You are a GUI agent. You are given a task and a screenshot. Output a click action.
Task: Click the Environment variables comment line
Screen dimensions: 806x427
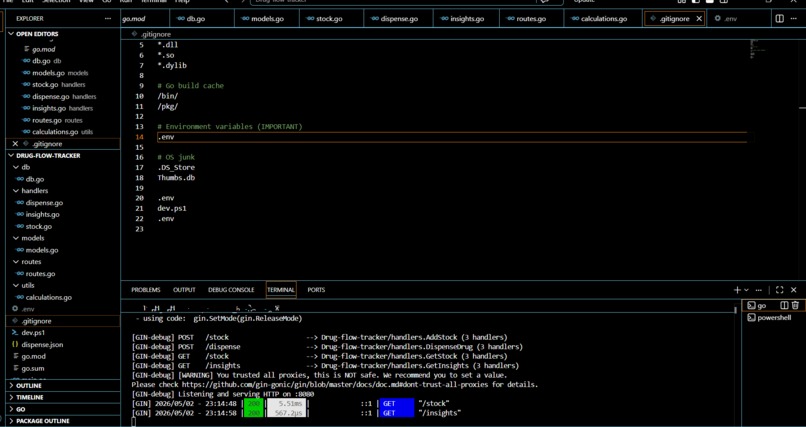coord(230,126)
